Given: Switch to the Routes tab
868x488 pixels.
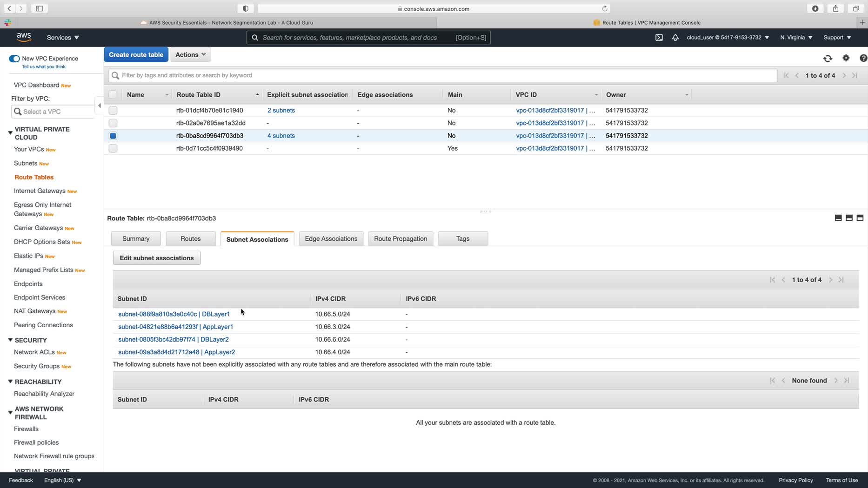Looking at the screenshot, I should (x=191, y=239).
